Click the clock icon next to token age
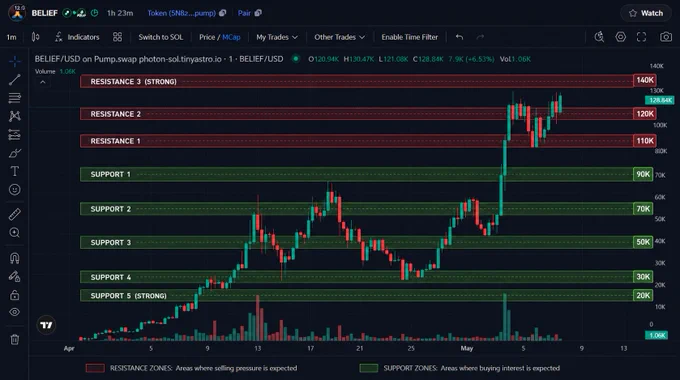This screenshot has height=380, width=680. click(x=95, y=13)
